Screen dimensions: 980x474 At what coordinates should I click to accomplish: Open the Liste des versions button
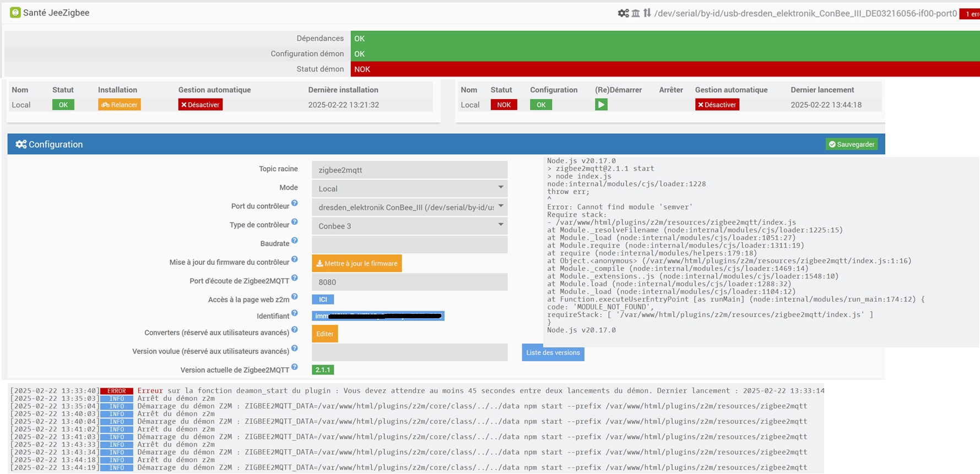coord(553,353)
